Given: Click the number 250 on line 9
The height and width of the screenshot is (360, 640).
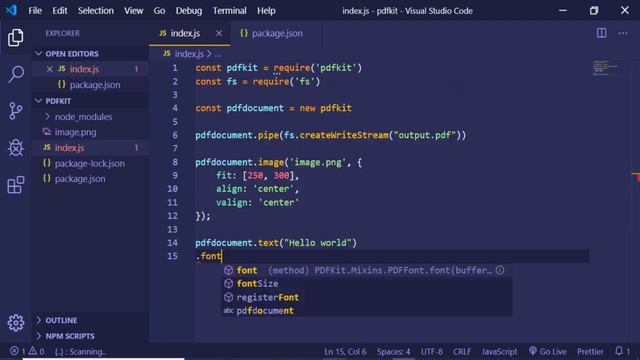Looking at the screenshot, I should click(255, 176).
